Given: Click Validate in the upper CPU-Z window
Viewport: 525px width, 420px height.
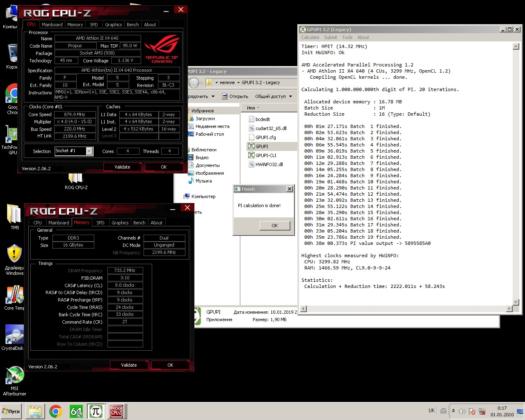Looking at the screenshot, I should coord(122,167).
